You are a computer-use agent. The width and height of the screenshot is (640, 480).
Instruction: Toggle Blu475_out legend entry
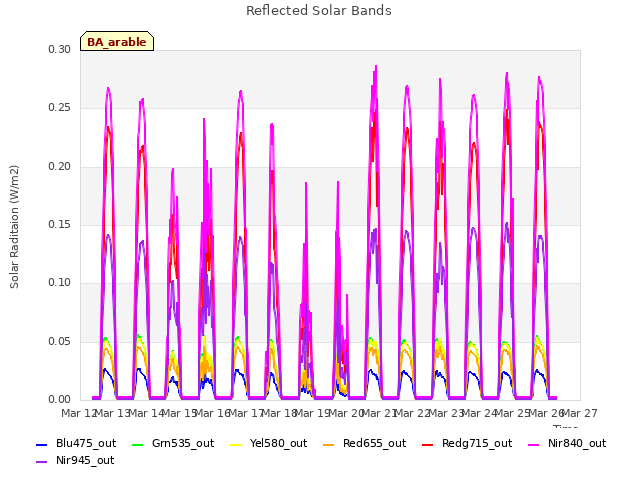pyautogui.click(x=76, y=444)
